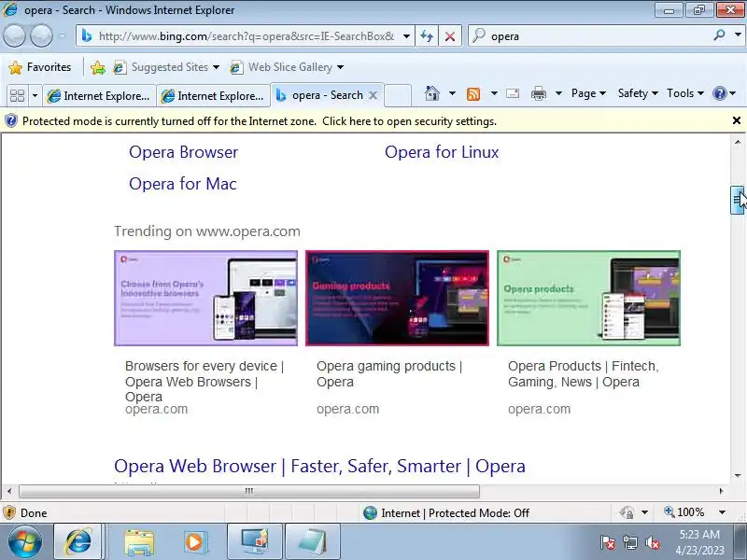Open the tab list dropdown arrow
747x560 pixels.
point(35,96)
